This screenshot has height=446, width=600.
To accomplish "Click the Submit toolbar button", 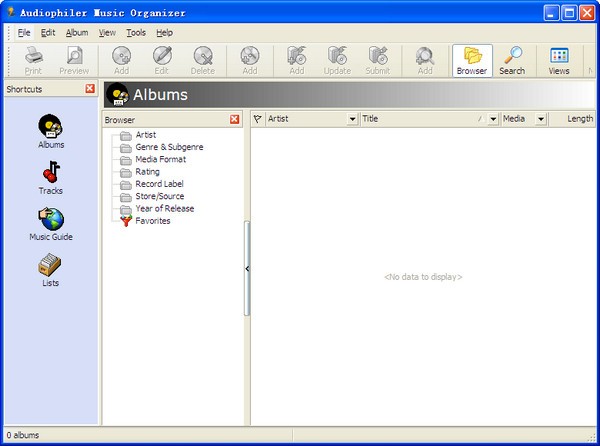I will tap(378, 61).
